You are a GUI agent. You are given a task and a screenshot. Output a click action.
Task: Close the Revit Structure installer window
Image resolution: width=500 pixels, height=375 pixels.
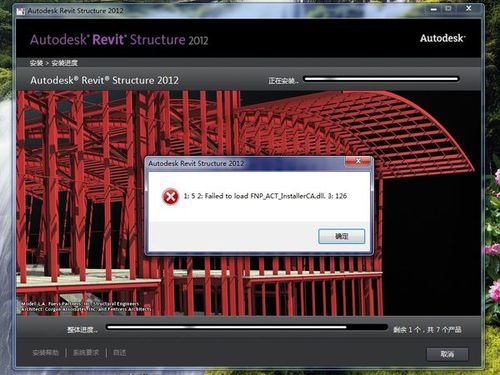pyautogui.click(x=469, y=8)
